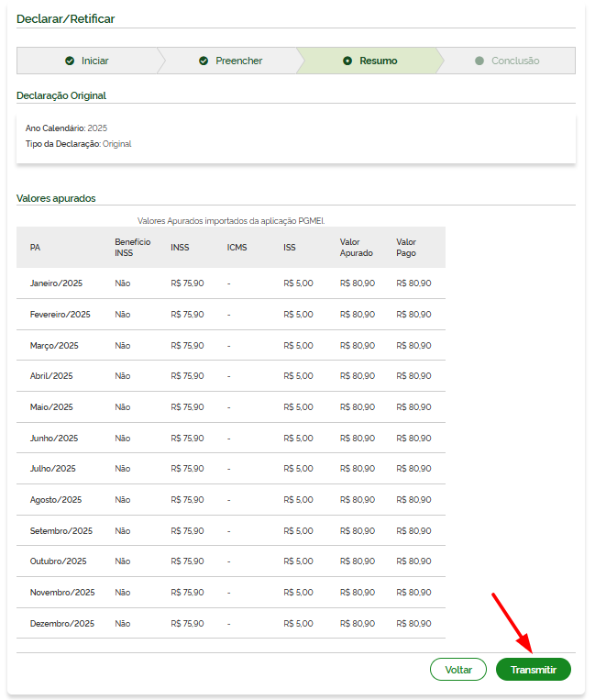Click the checkmark icon beside Iniciar
Screen dimensions: 595x700
pos(70,61)
